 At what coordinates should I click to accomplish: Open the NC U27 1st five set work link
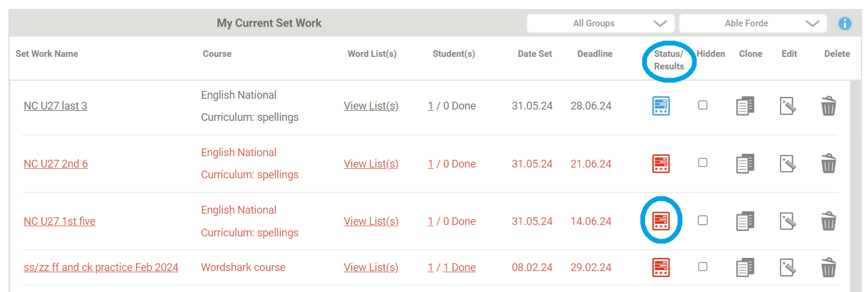(x=60, y=221)
